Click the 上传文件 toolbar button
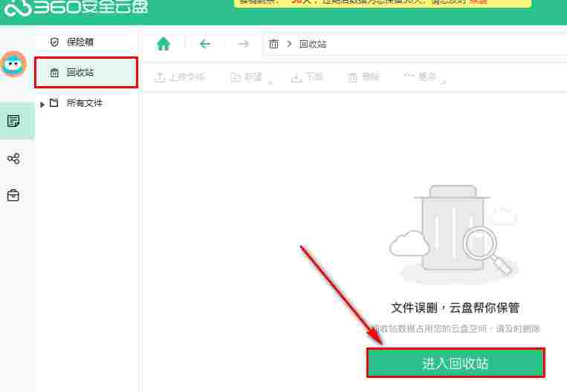This screenshot has height=392, width=567. pyautogui.click(x=180, y=77)
